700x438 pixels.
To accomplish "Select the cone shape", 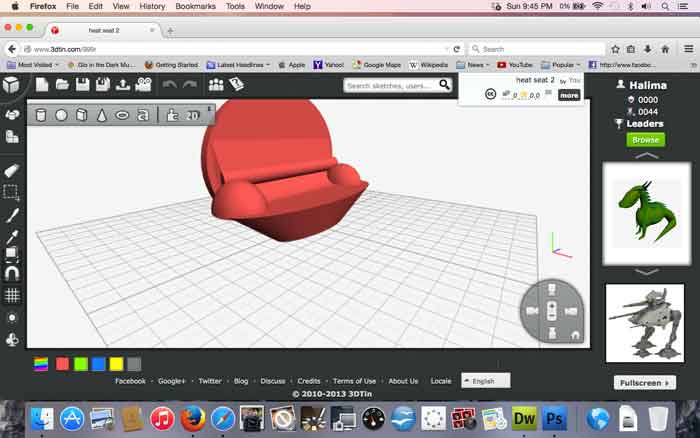I will [x=102, y=115].
